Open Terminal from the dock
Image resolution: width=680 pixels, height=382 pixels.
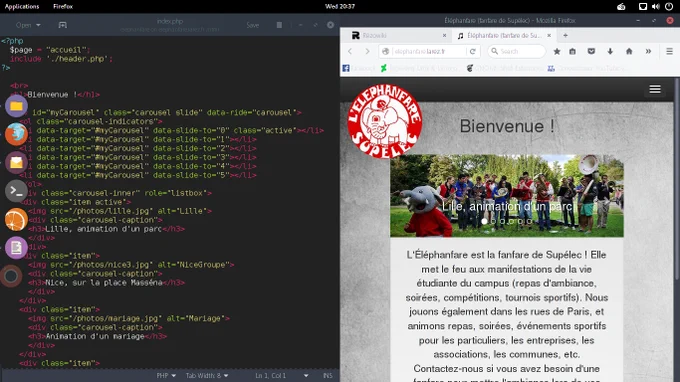pyautogui.click(x=16, y=191)
